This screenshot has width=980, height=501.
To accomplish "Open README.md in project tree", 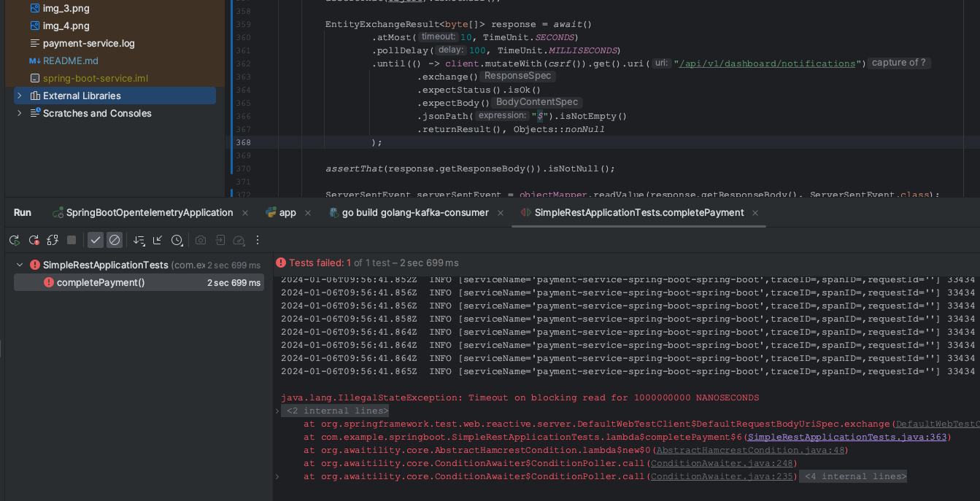I will click(70, 61).
